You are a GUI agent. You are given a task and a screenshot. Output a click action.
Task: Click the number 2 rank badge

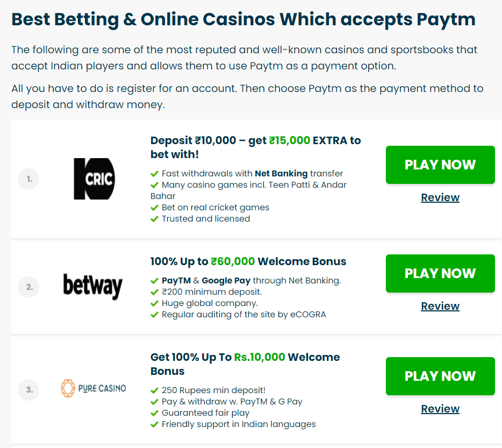(29, 287)
